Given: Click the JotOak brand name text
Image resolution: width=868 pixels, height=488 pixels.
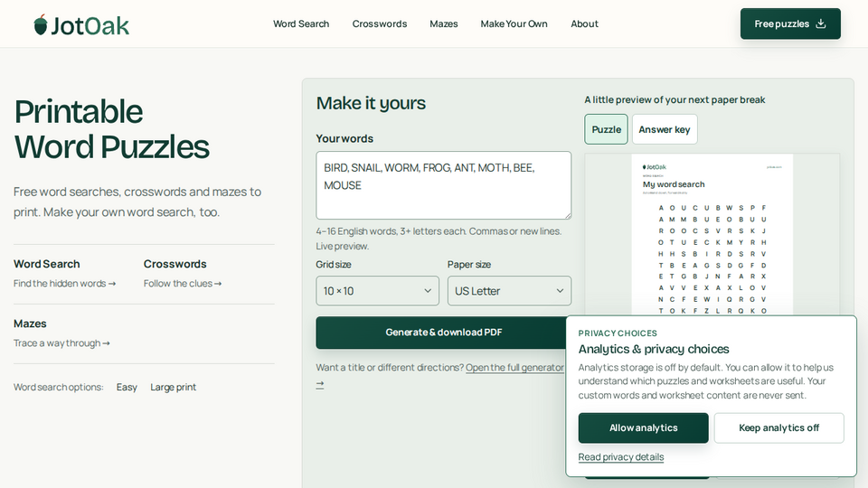Looking at the screenshot, I should 90,25.
